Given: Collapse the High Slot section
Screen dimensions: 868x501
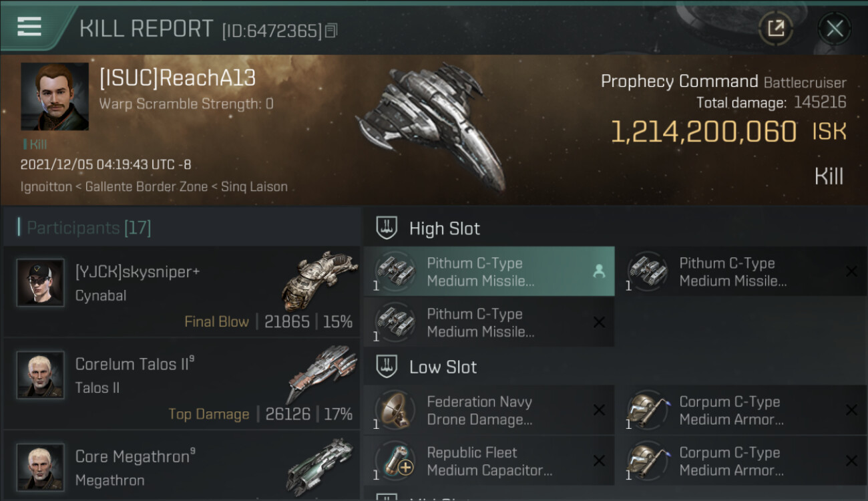Looking at the screenshot, I should point(387,228).
